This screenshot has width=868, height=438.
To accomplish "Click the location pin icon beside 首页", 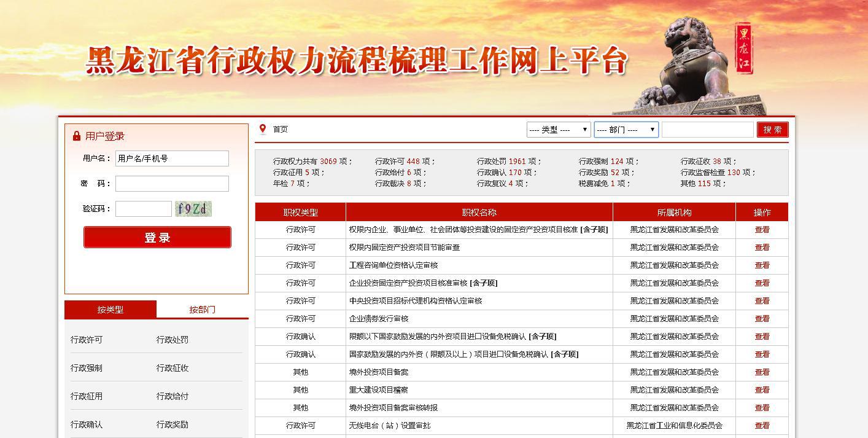I will point(263,129).
